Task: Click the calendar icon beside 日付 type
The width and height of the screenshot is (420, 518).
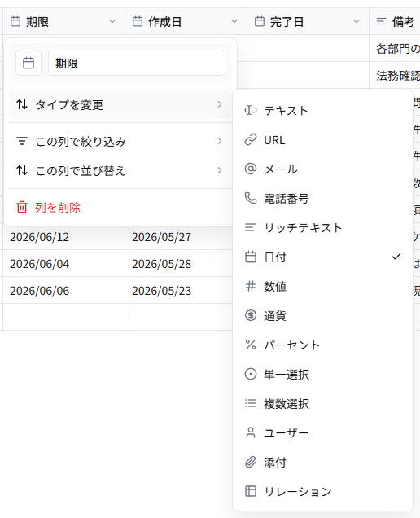Action: [251, 257]
